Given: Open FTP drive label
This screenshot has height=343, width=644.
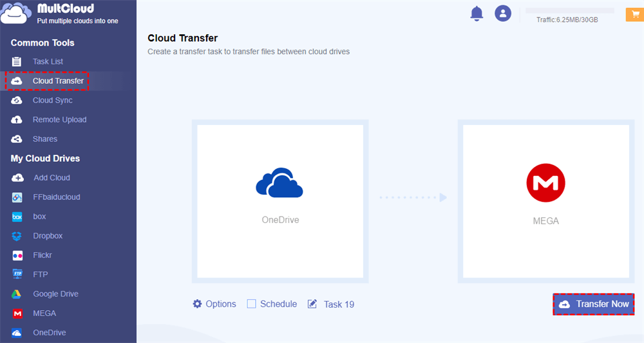Looking at the screenshot, I should [x=40, y=275].
